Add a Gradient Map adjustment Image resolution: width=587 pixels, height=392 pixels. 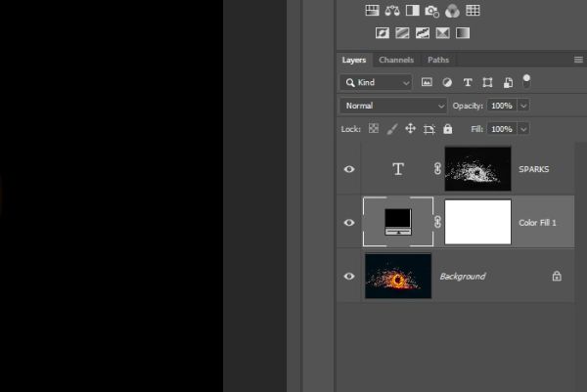(463, 33)
